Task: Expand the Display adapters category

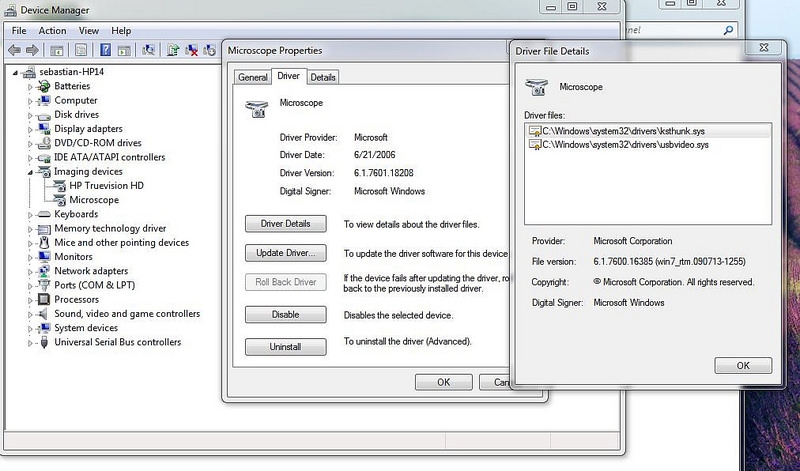Action: (30, 129)
